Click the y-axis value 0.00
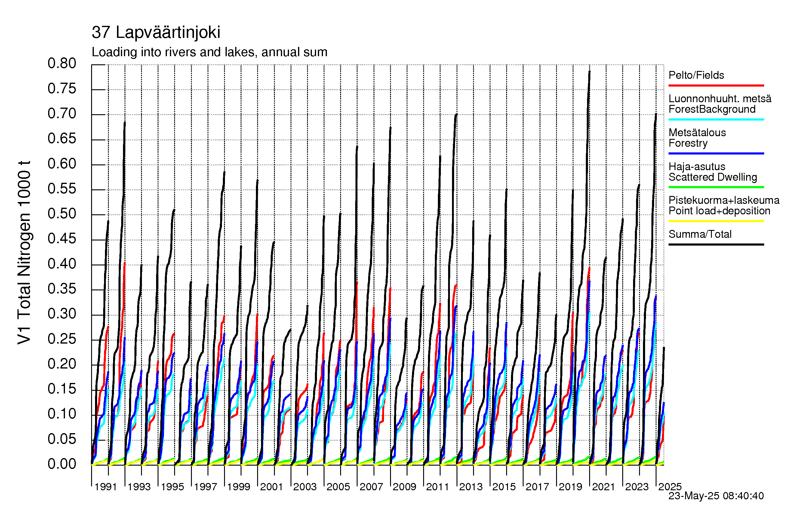 pyautogui.click(x=62, y=464)
